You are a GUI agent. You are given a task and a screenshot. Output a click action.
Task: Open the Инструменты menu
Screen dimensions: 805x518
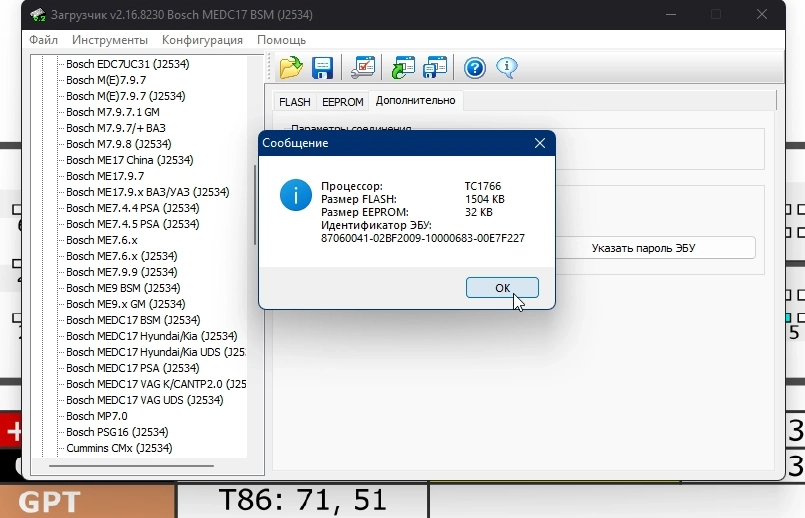[x=110, y=40]
